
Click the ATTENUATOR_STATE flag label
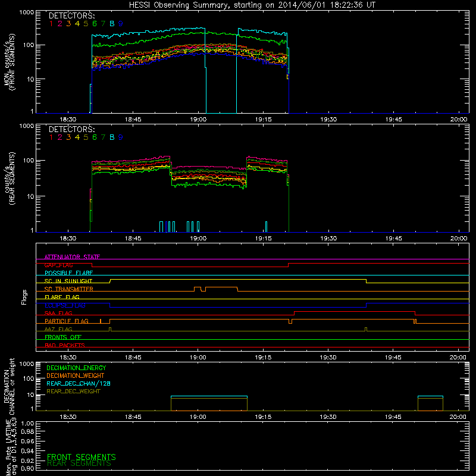[x=72, y=257]
